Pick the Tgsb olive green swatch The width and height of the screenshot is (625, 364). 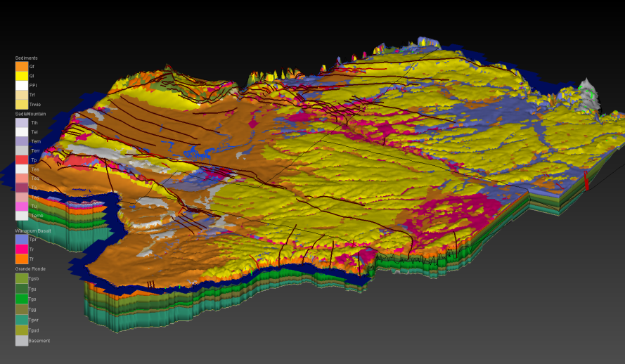22,278
